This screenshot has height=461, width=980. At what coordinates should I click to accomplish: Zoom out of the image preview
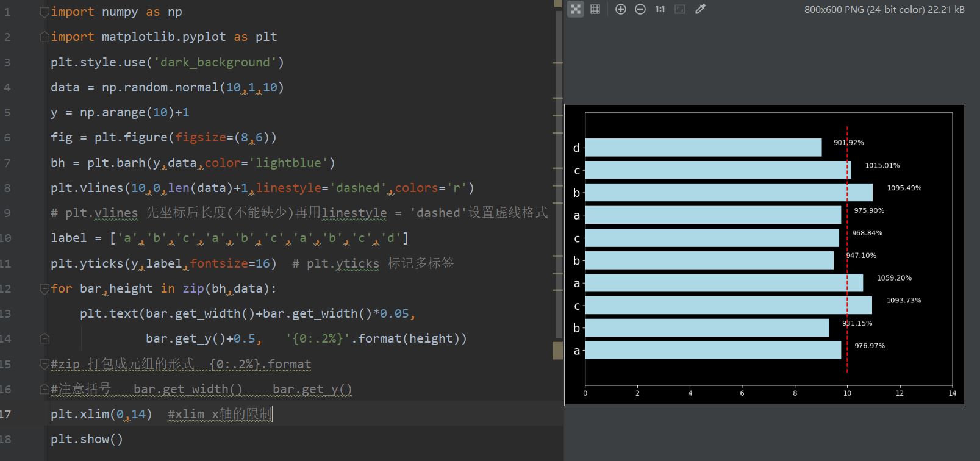point(640,9)
